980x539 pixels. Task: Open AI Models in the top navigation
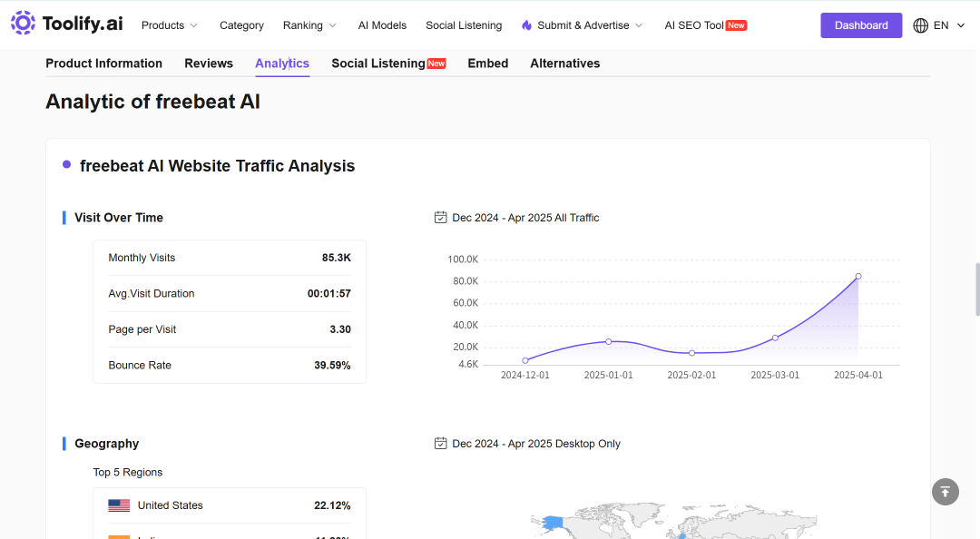(x=382, y=25)
